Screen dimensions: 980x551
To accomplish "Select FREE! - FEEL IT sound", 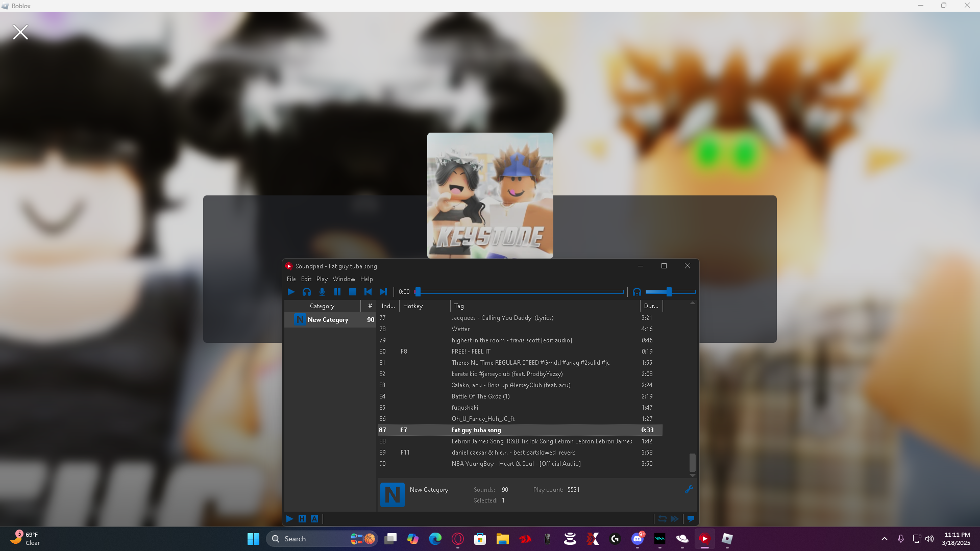I will tap(520, 352).
